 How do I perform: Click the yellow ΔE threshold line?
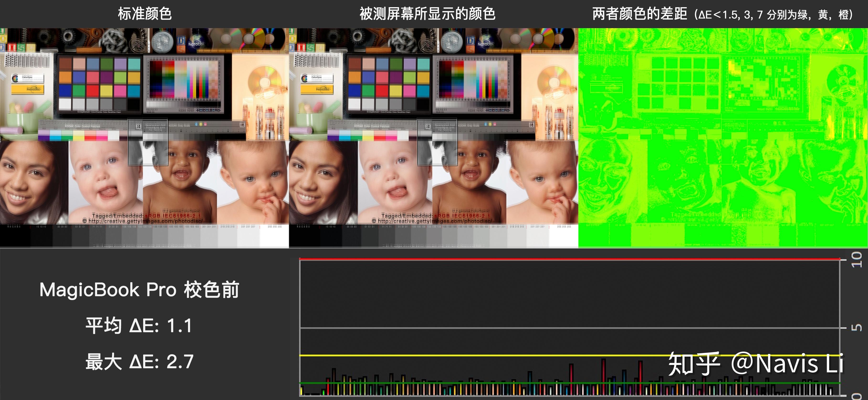(570, 355)
